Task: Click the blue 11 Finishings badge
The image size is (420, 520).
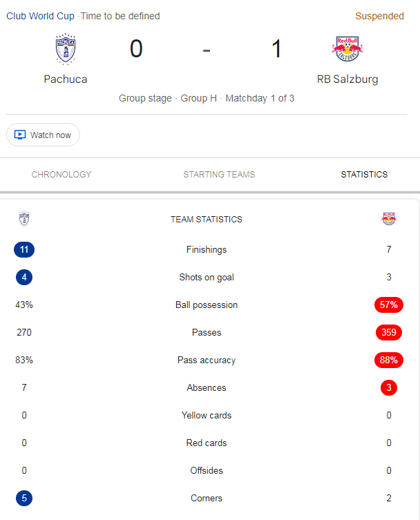Action: click(x=24, y=249)
